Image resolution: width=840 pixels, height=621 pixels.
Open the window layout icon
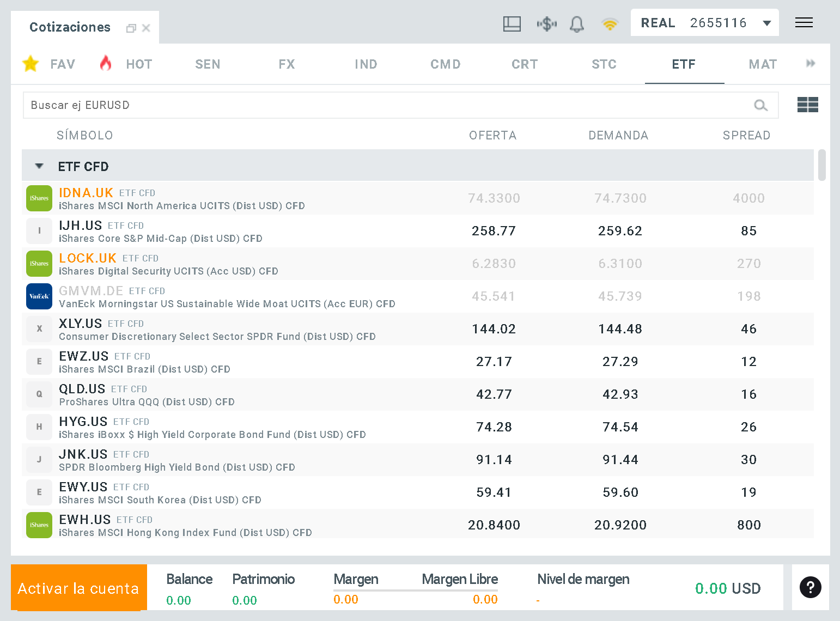coord(512,24)
